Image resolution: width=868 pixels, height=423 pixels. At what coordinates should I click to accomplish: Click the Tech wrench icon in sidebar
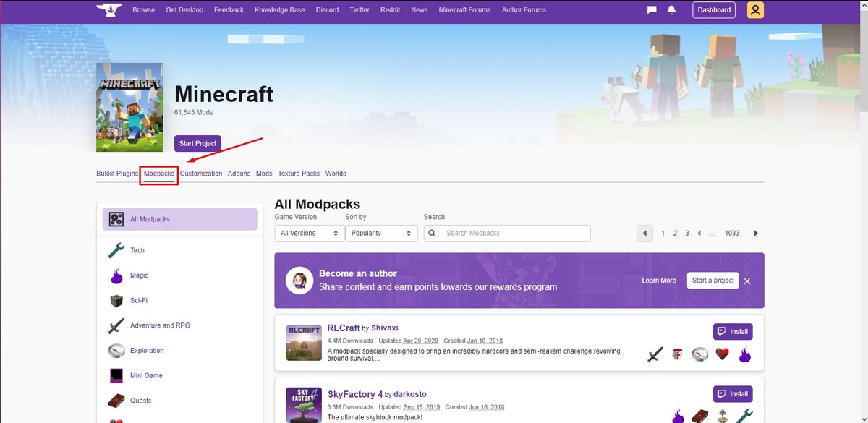coord(116,250)
